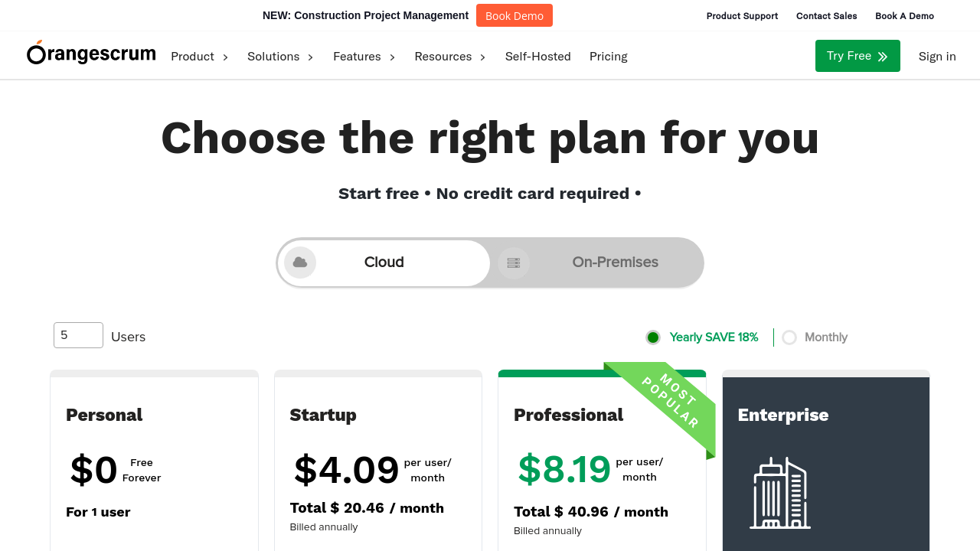Expand the Resources menu
Screen dimensions: 980x551
pos(450,57)
